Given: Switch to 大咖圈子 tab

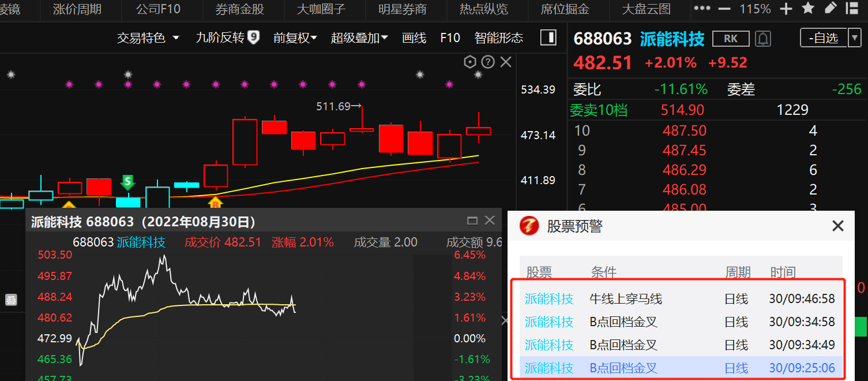Looking at the screenshot, I should coord(321,9).
